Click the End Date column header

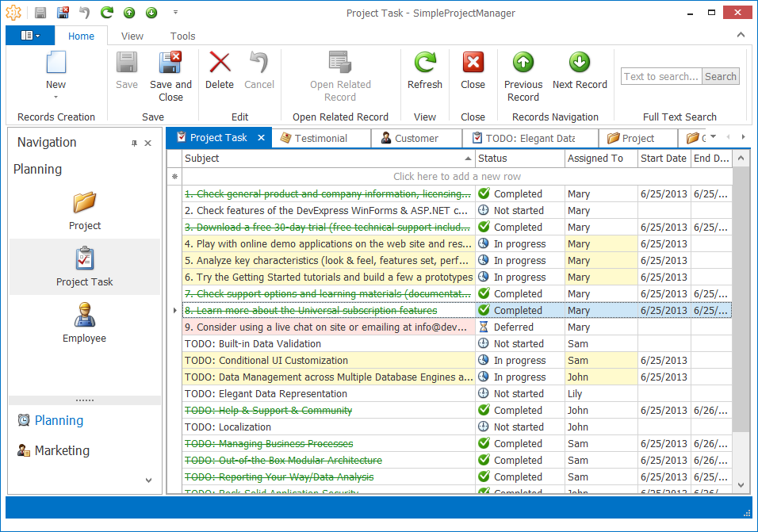711,159
